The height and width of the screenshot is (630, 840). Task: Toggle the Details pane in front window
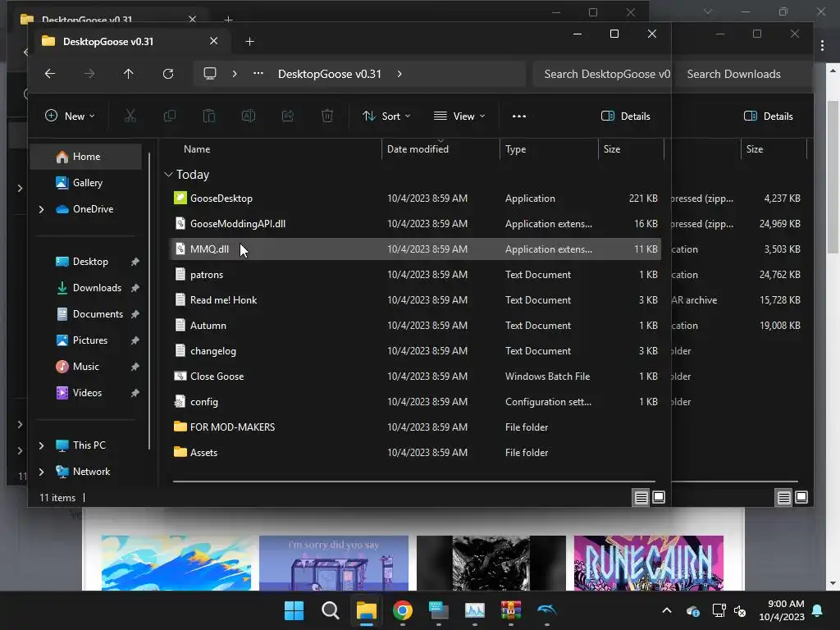626,116
